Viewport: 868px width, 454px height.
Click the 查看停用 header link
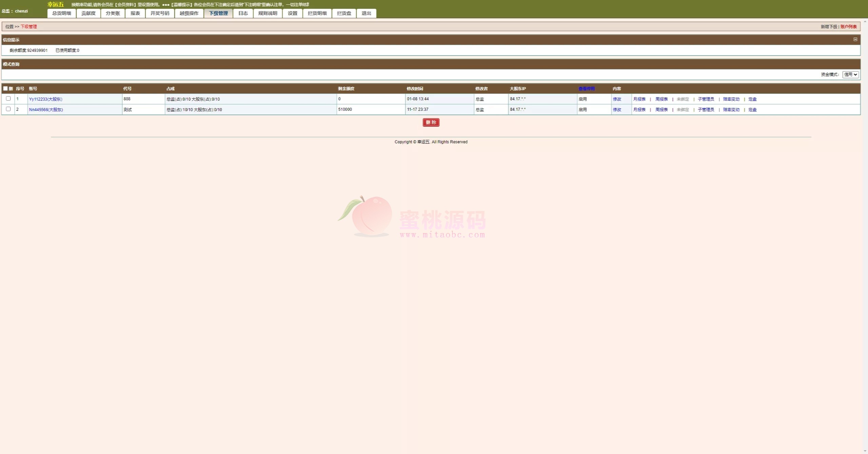point(586,89)
